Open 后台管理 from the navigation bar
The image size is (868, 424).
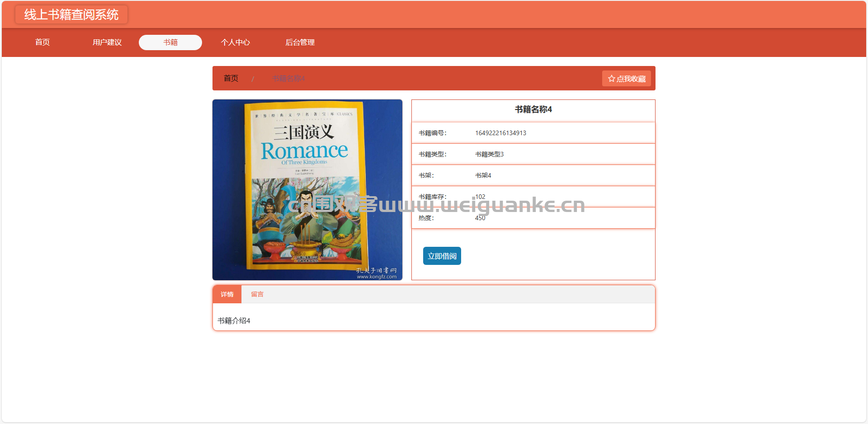(x=300, y=42)
